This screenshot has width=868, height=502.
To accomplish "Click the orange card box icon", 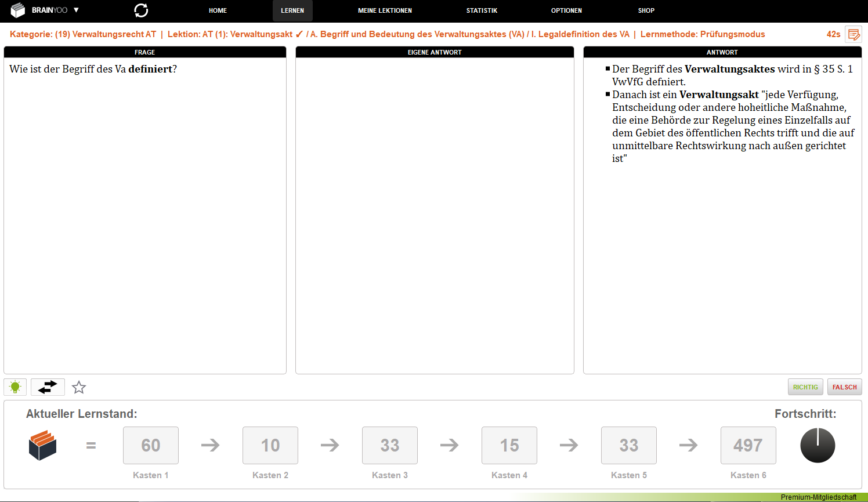I will [x=42, y=446].
